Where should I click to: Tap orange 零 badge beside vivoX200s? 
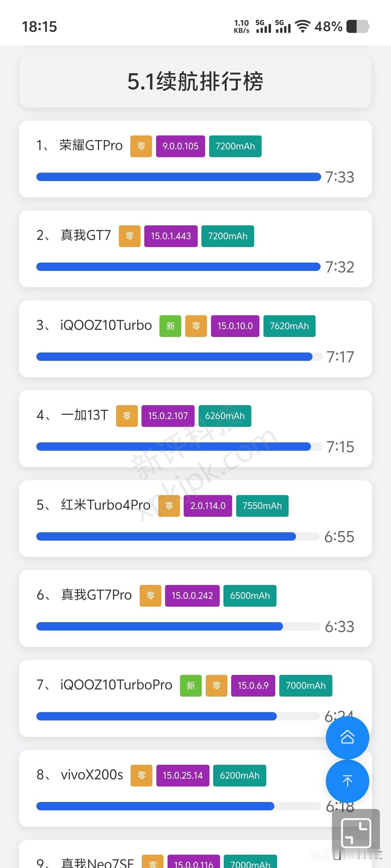tap(142, 775)
